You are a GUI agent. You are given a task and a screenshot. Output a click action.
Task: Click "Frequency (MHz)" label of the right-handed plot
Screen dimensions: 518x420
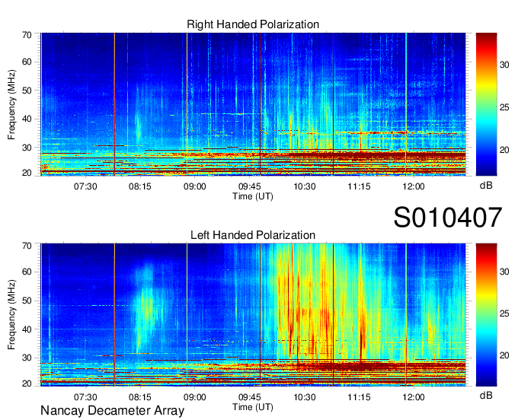coord(11,104)
